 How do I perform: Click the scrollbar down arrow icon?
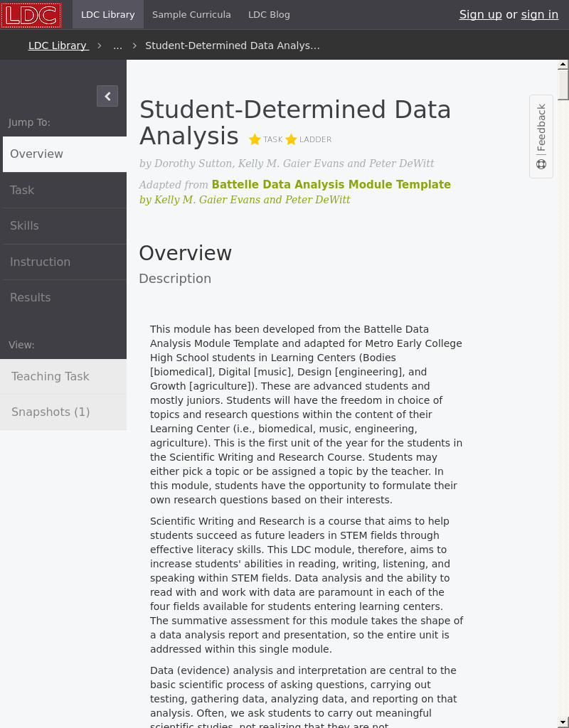click(x=563, y=723)
